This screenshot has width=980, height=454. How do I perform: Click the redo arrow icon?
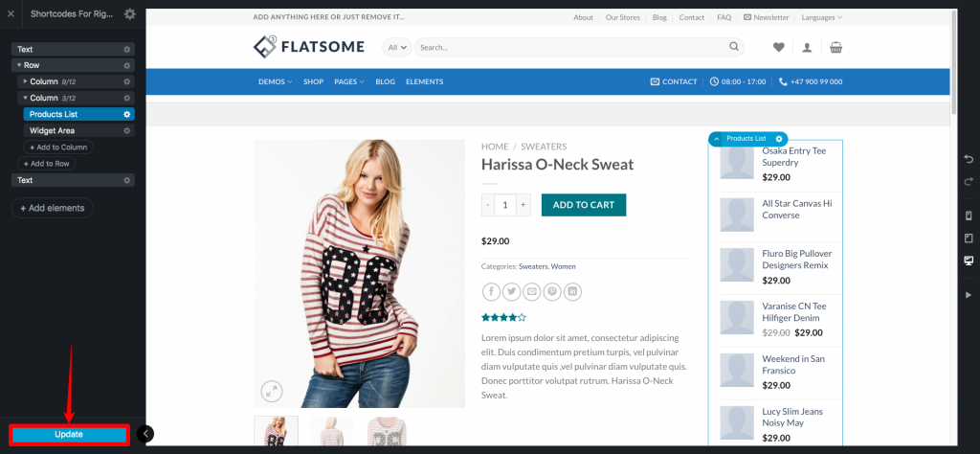[x=969, y=181]
